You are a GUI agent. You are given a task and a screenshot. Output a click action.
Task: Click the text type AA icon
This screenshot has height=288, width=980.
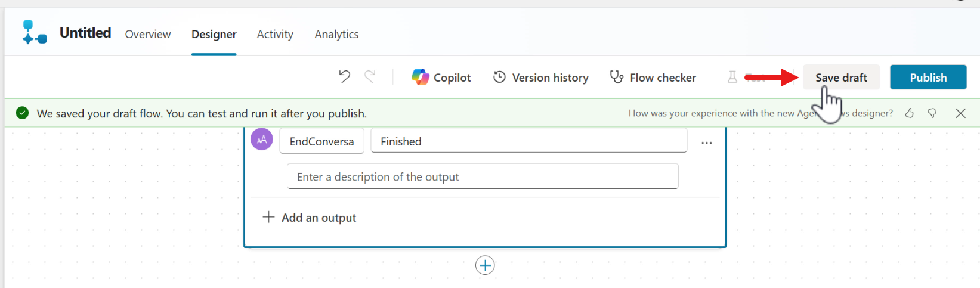pyautogui.click(x=262, y=140)
